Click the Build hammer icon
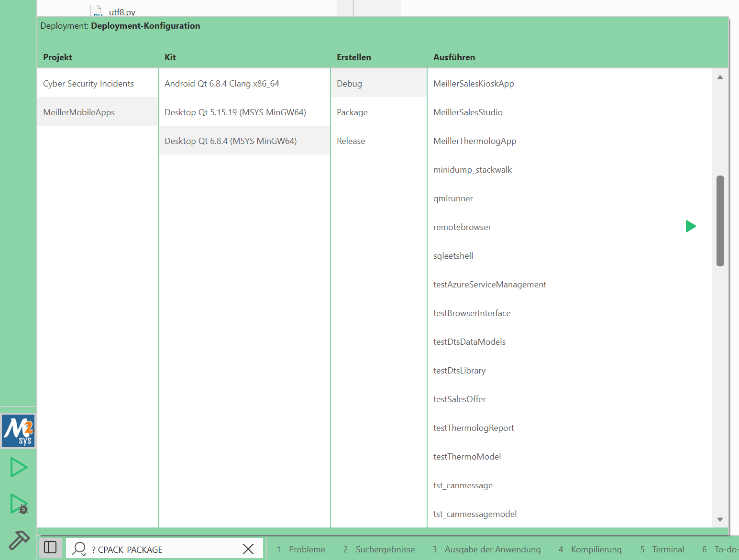The height and width of the screenshot is (560, 739). point(19,540)
